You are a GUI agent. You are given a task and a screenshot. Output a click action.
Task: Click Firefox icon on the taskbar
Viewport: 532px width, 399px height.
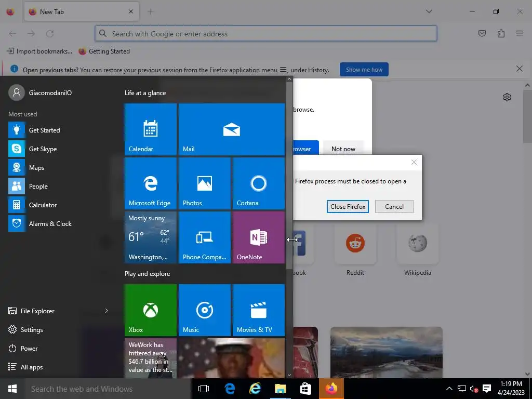coord(331,389)
